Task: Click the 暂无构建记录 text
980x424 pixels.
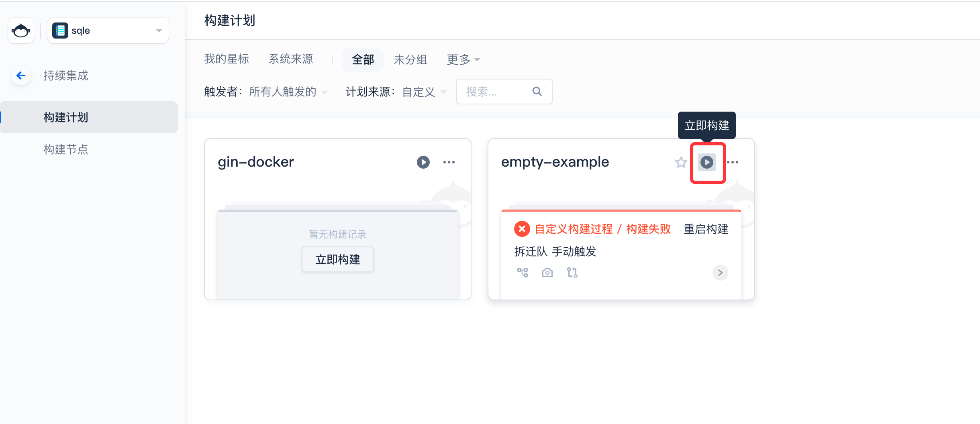Action: [x=338, y=234]
